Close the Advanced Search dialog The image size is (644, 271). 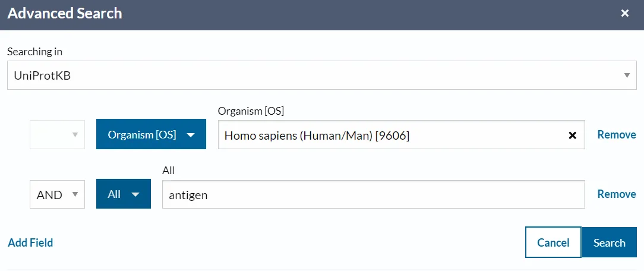point(625,13)
